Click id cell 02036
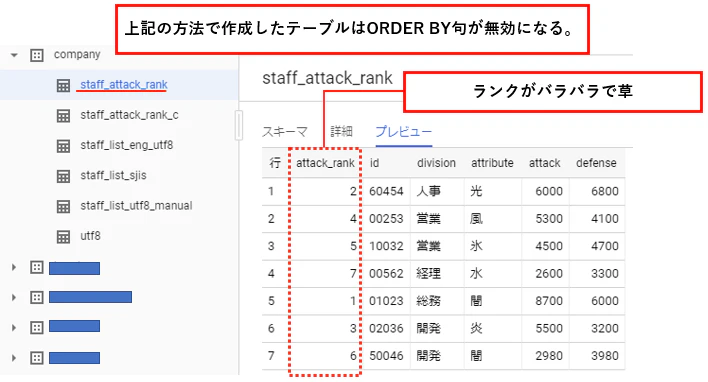Screen dimensions: 708x382 click(x=386, y=328)
